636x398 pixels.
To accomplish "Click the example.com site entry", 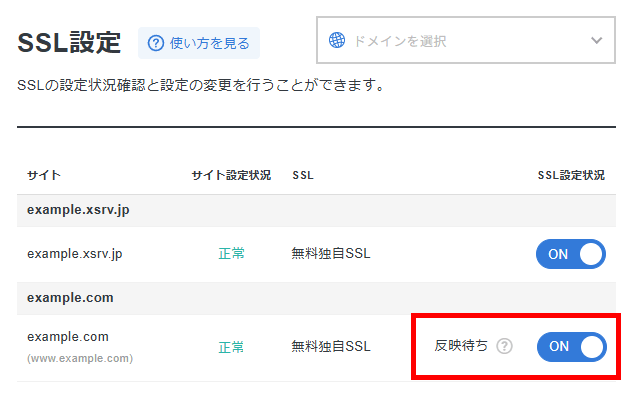I will pyautogui.click(x=68, y=337).
